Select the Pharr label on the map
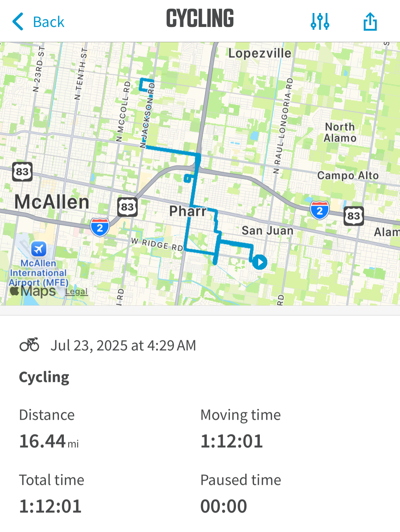The width and height of the screenshot is (400, 532). click(188, 211)
